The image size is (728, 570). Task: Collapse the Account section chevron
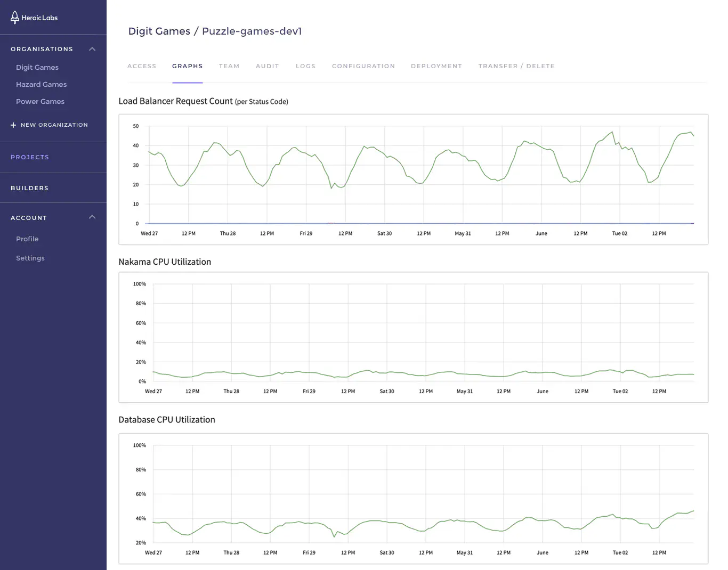tap(92, 217)
